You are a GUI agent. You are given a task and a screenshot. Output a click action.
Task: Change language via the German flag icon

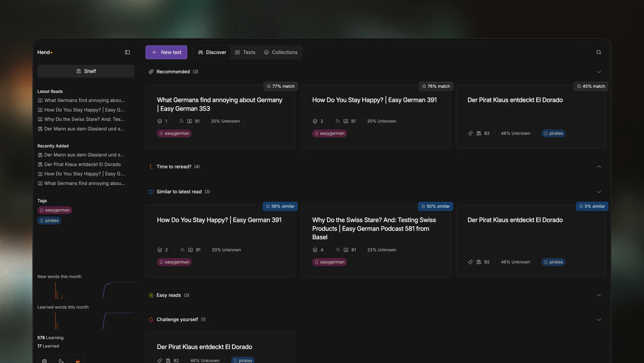click(78, 361)
